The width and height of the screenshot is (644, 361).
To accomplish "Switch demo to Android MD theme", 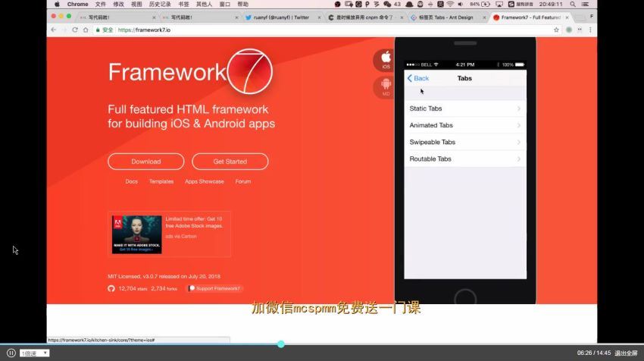I will 386,86.
